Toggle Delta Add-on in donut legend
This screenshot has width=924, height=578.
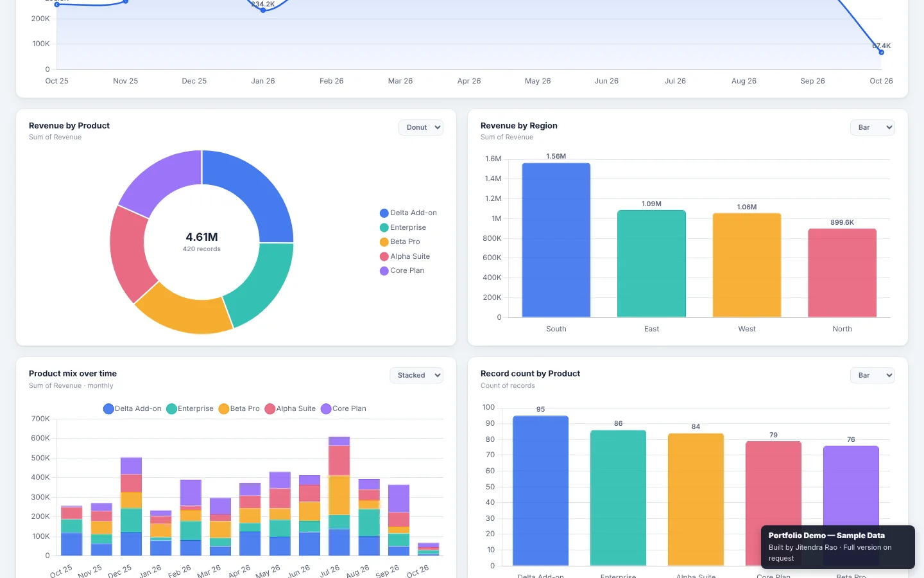(x=408, y=213)
